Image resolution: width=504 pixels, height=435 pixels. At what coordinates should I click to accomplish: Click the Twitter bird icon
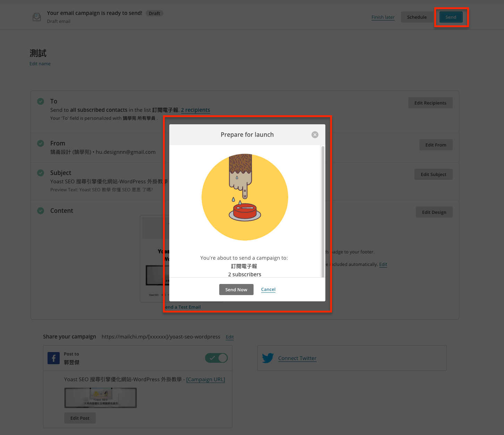coord(268,358)
